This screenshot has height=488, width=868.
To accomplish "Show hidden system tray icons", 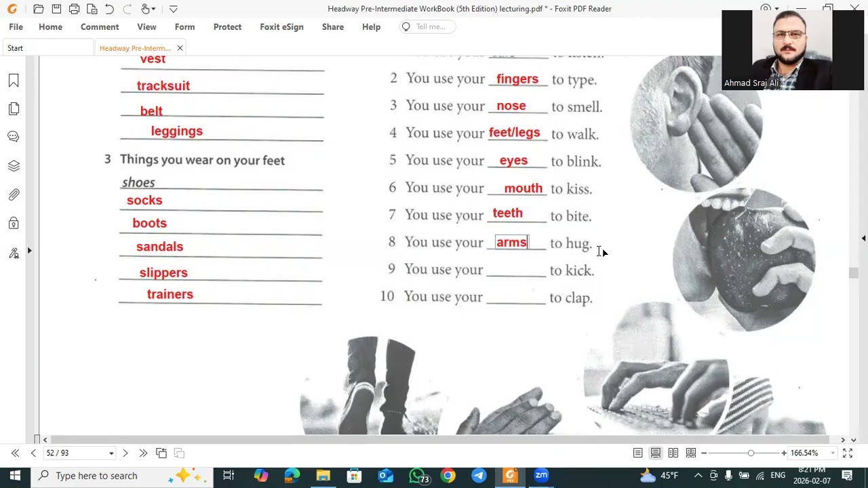I will 698,476.
